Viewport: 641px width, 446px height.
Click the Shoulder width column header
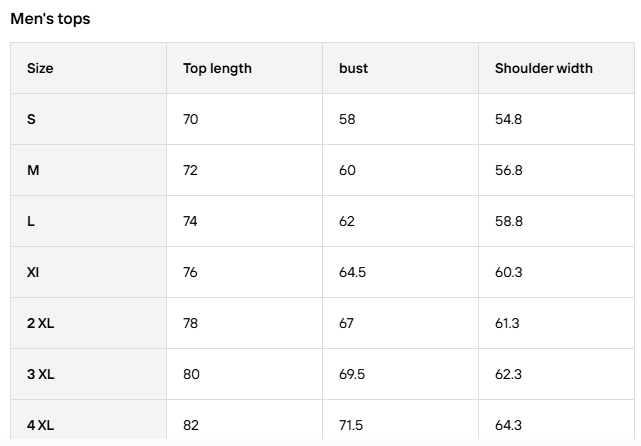pos(543,69)
